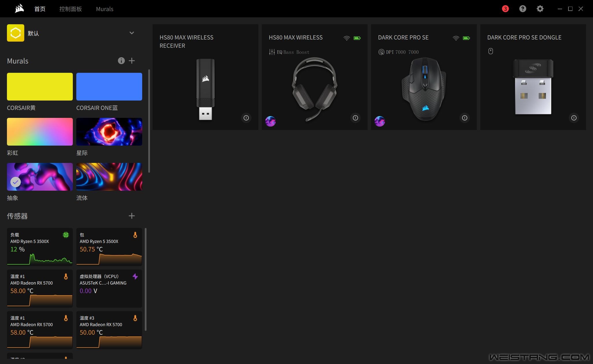Open the 50.75 °C package sensor tile
The image size is (593, 364).
coord(109,247)
